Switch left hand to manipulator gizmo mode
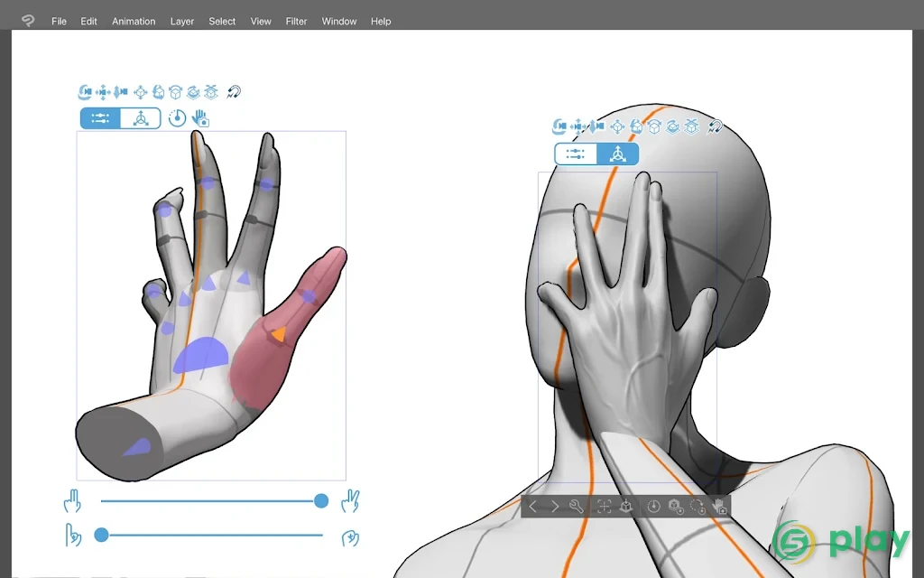924x578 pixels. point(140,118)
